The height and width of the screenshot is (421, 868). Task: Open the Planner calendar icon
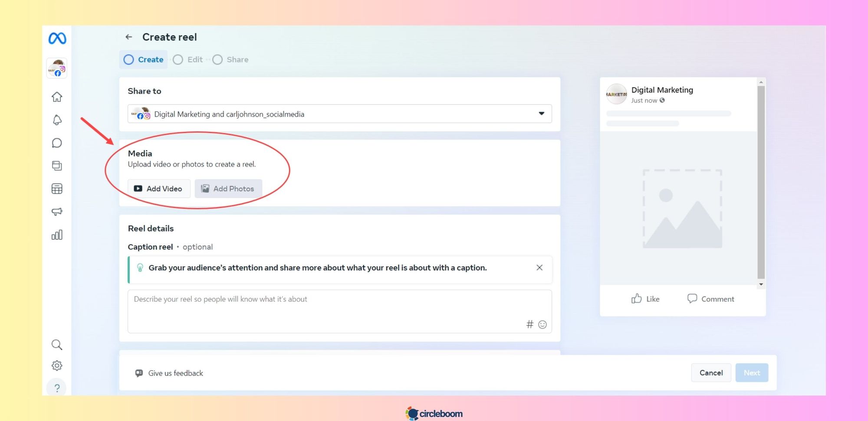click(x=57, y=189)
